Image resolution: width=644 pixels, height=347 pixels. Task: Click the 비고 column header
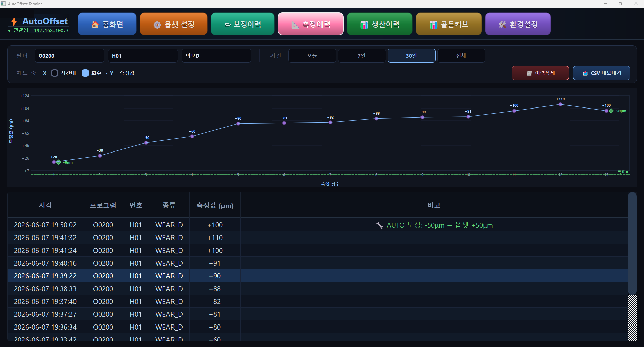(x=434, y=205)
